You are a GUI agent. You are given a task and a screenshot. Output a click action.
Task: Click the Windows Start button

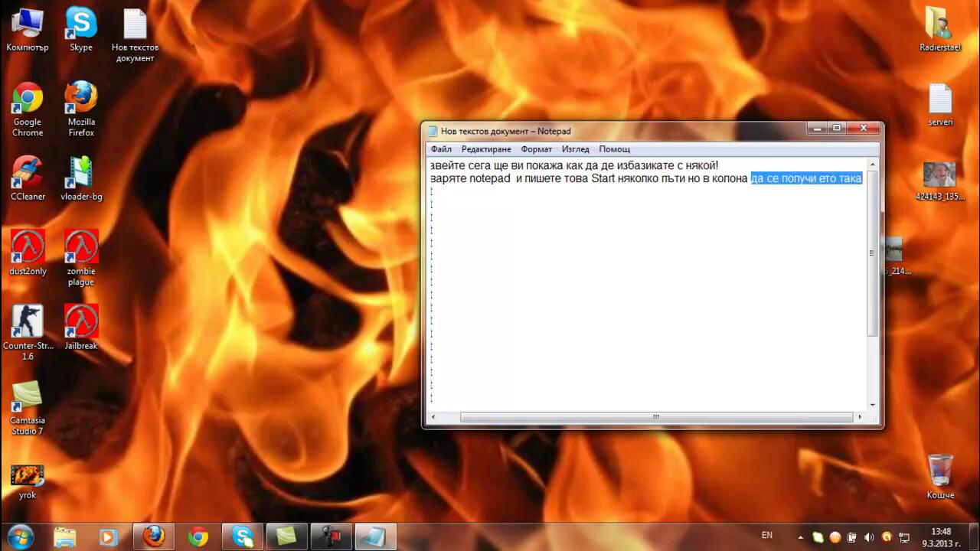pyautogui.click(x=20, y=536)
